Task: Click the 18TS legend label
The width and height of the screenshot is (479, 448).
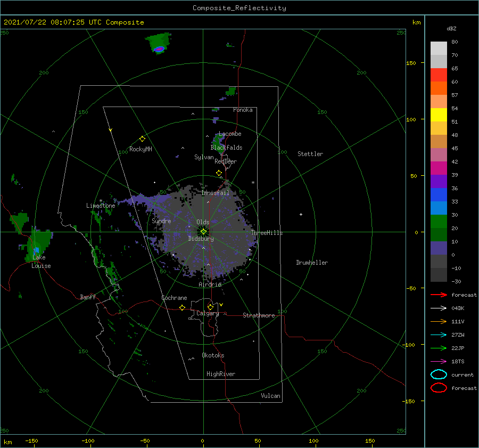Action: pos(458,362)
